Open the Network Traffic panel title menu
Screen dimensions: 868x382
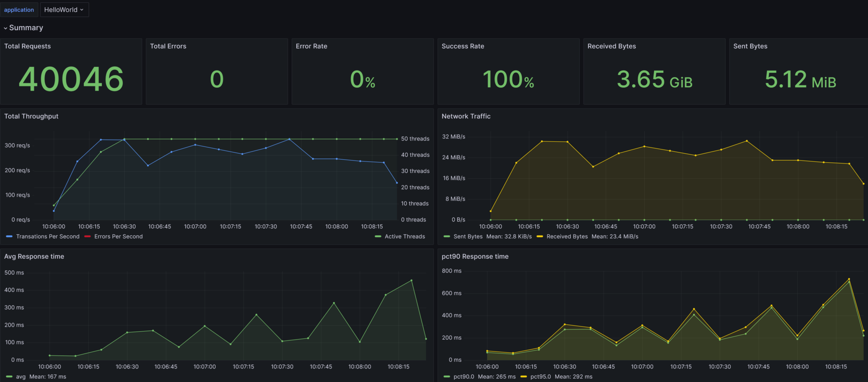click(466, 116)
